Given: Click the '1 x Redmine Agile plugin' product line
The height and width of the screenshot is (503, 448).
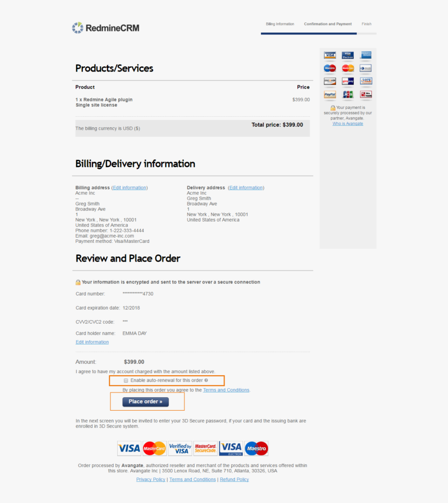Looking at the screenshot, I should point(104,100).
